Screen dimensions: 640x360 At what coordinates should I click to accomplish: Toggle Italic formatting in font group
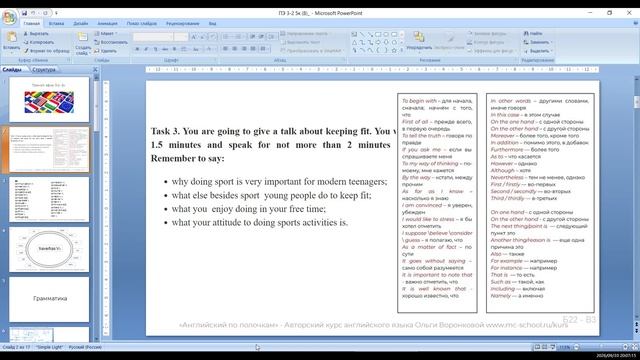click(146, 49)
